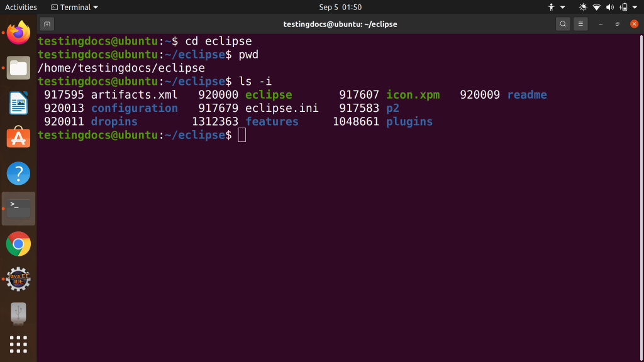644x362 pixels.
Task: Open the clock calendar Sep 5 01:50
Action: 340,7
